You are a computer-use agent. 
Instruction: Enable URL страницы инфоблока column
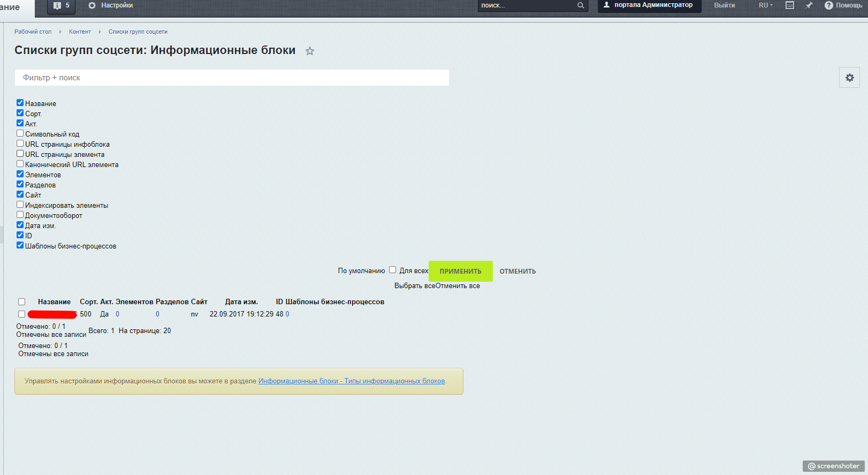[20, 144]
